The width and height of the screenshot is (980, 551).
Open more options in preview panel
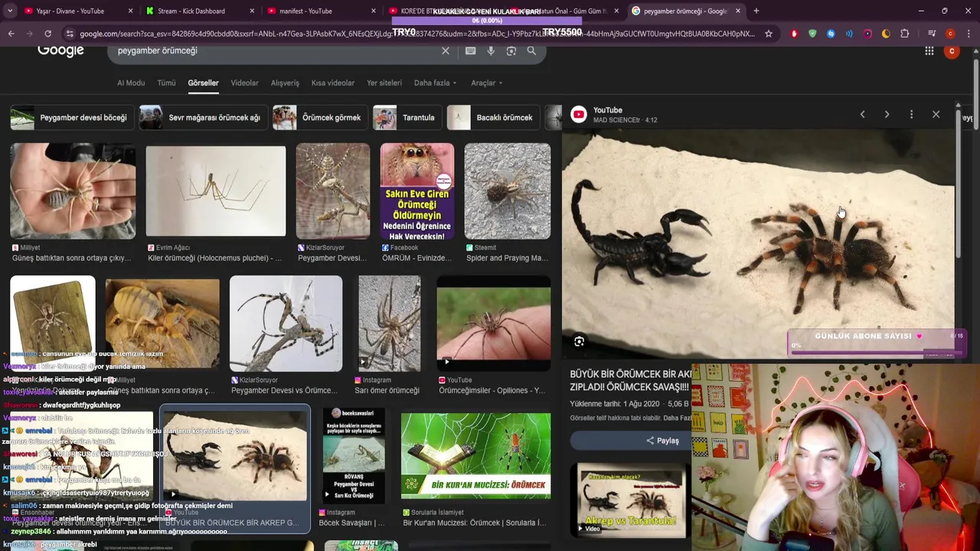911,115
